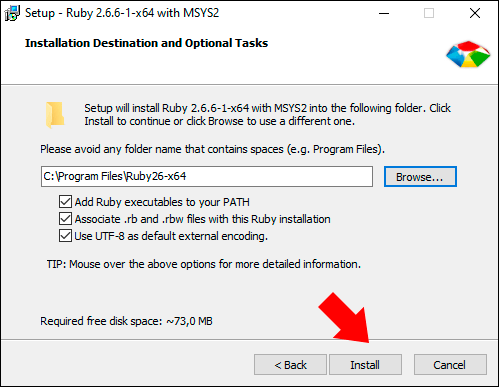Click the RubyInstaller gem logo
Screen dimensions: 499x387
(x=468, y=54)
